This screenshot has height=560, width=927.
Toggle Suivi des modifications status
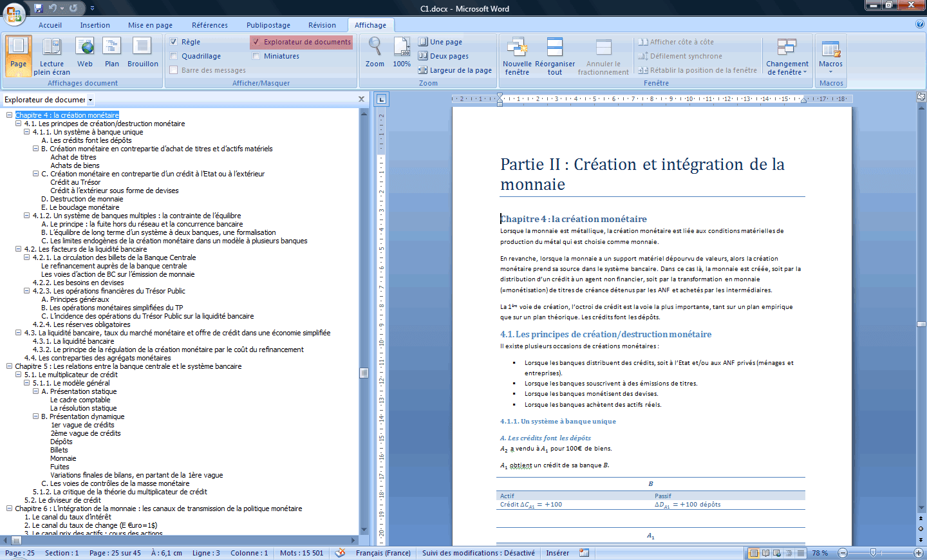(x=478, y=553)
